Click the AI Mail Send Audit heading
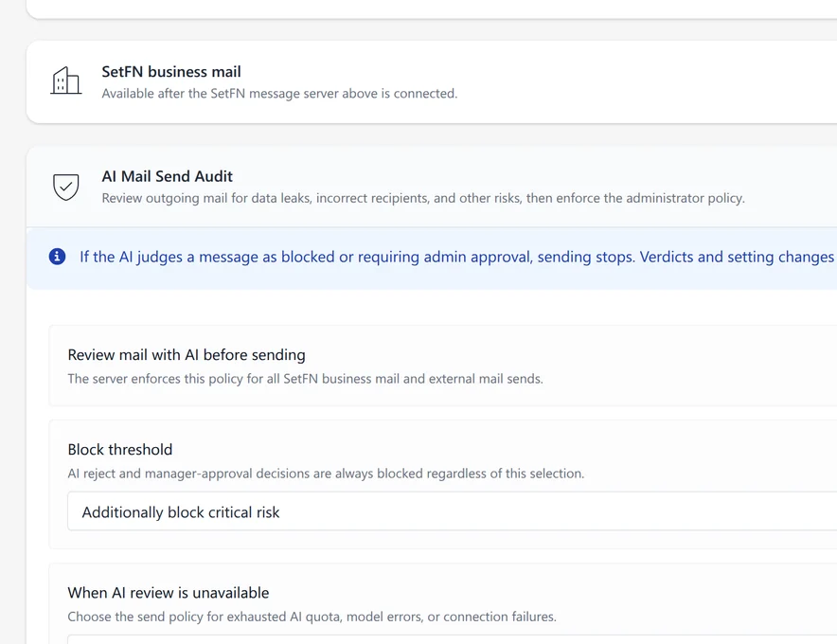The image size is (837, 644). [167, 176]
